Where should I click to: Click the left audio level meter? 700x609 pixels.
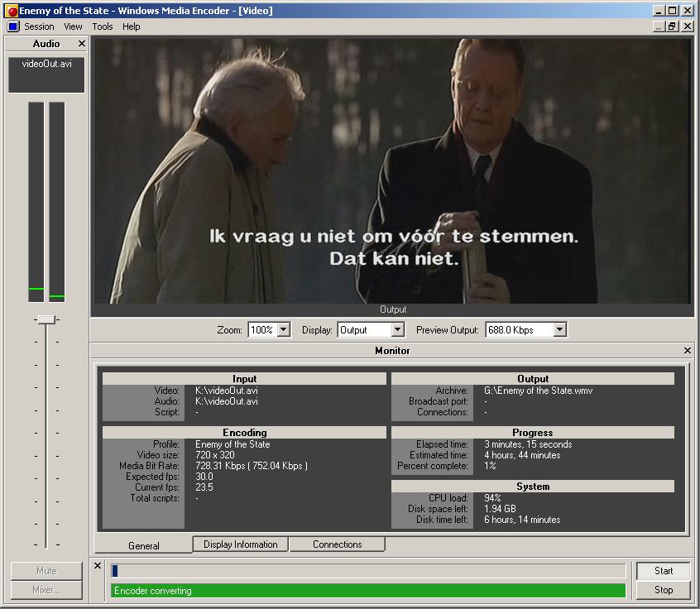(36, 202)
